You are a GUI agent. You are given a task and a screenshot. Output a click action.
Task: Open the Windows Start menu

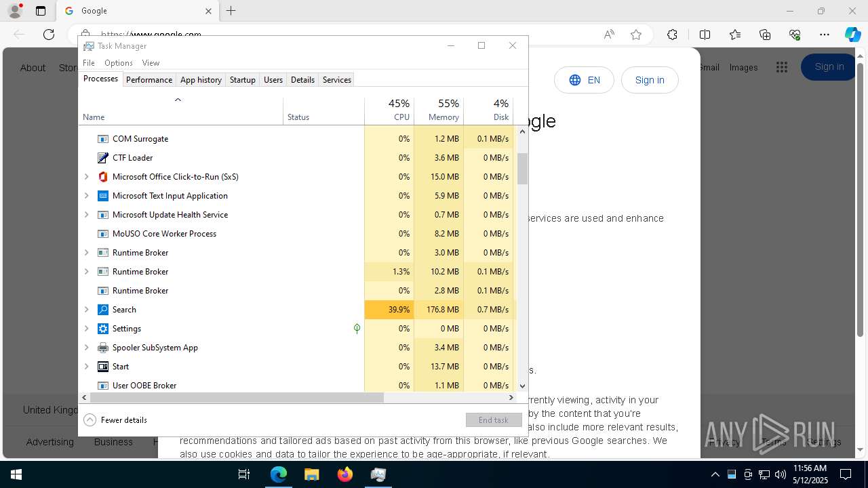(x=16, y=474)
